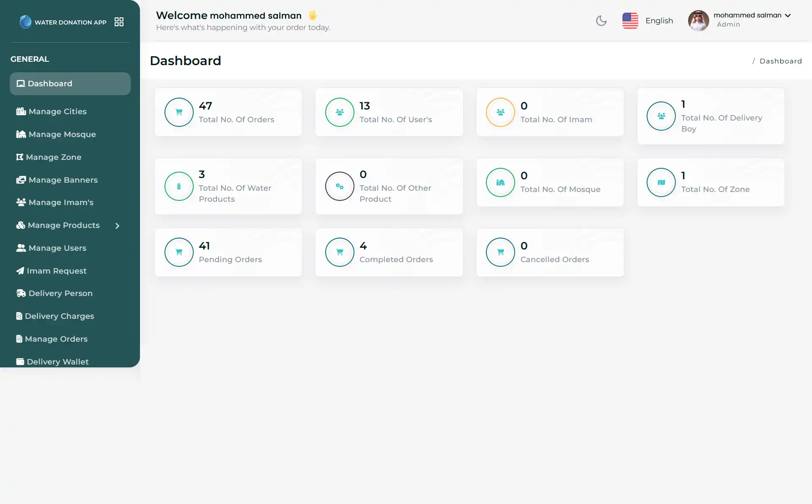Click the Dashboard breadcrumb link
The image size is (812, 504).
[780, 60]
